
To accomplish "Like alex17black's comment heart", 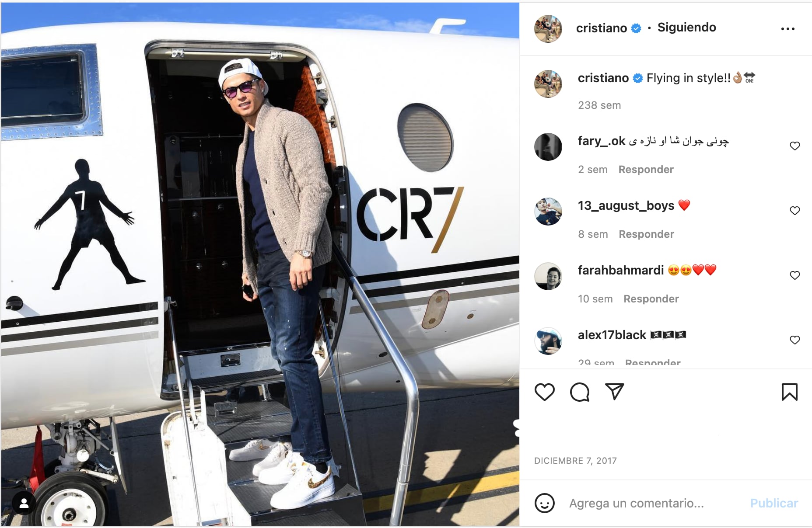I will point(794,340).
